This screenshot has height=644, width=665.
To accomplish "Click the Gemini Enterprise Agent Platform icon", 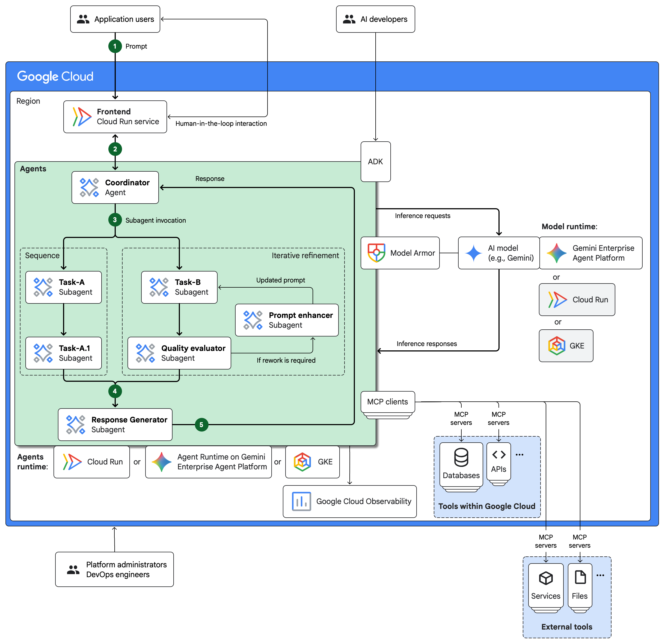I will tap(556, 253).
